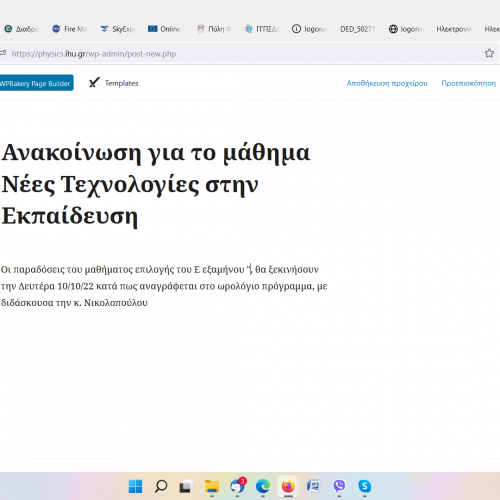Launch Viber from the taskbar
Image resolution: width=500 pixels, height=500 pixels.
coord(339,486)
